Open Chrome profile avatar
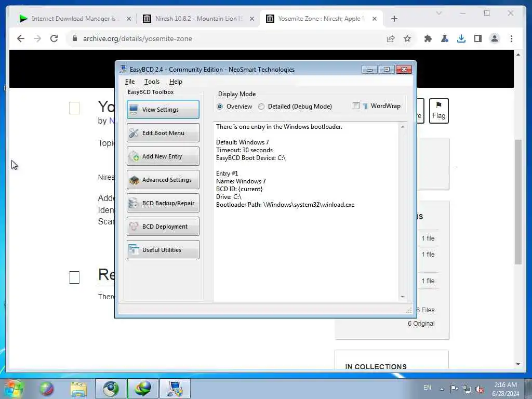 pyautogui.click(x=495, y=38)
